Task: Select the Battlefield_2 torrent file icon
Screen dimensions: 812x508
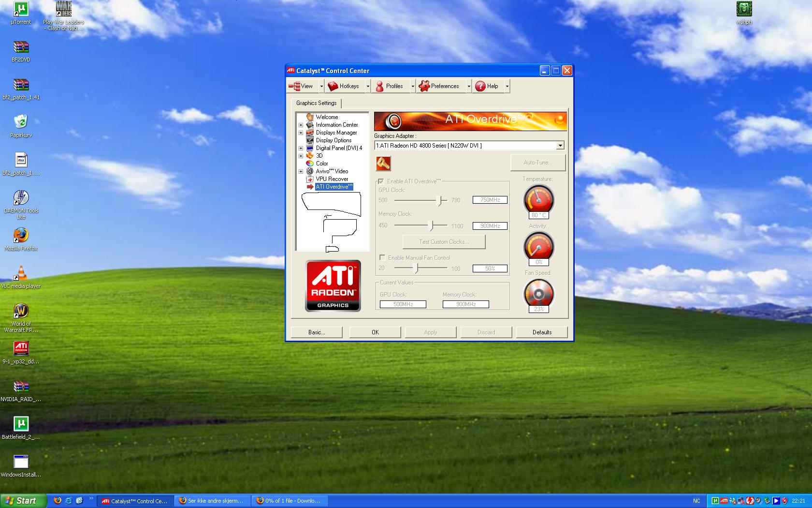Action: [x=21, y=428]
